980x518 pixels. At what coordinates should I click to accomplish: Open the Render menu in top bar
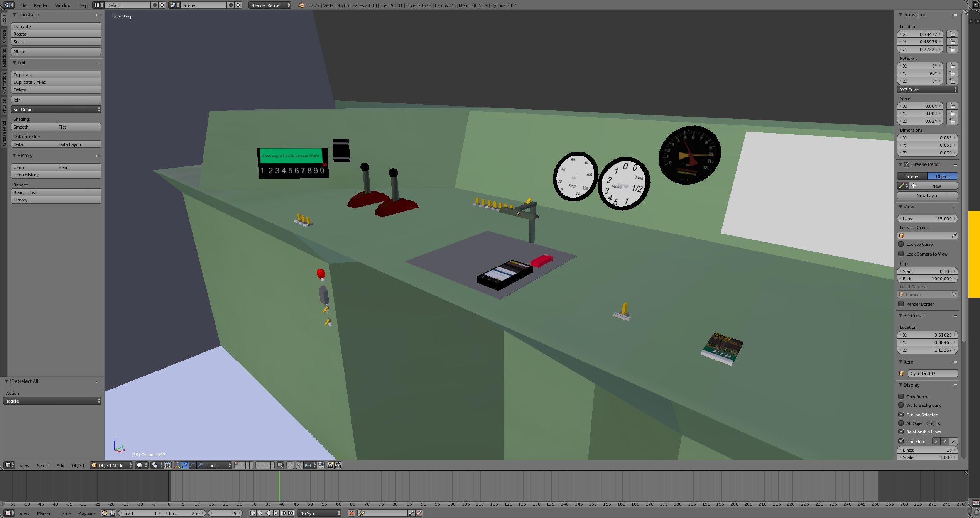[x=41, y=5]
